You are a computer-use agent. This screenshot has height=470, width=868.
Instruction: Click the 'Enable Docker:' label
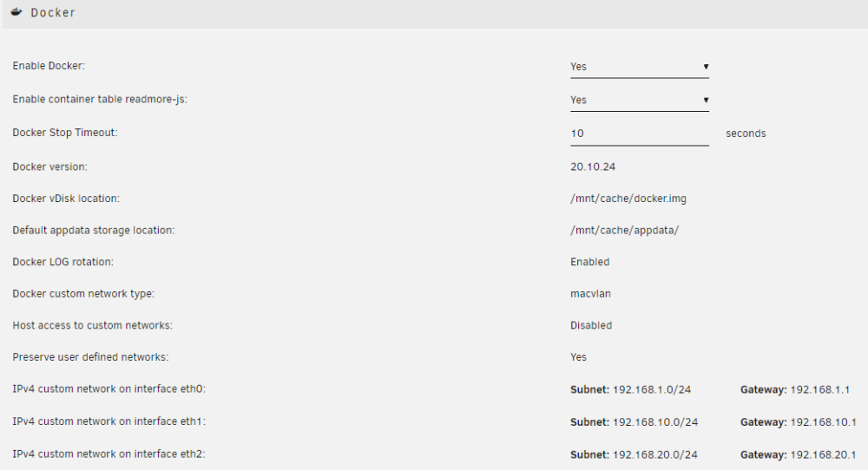[49, 66]
